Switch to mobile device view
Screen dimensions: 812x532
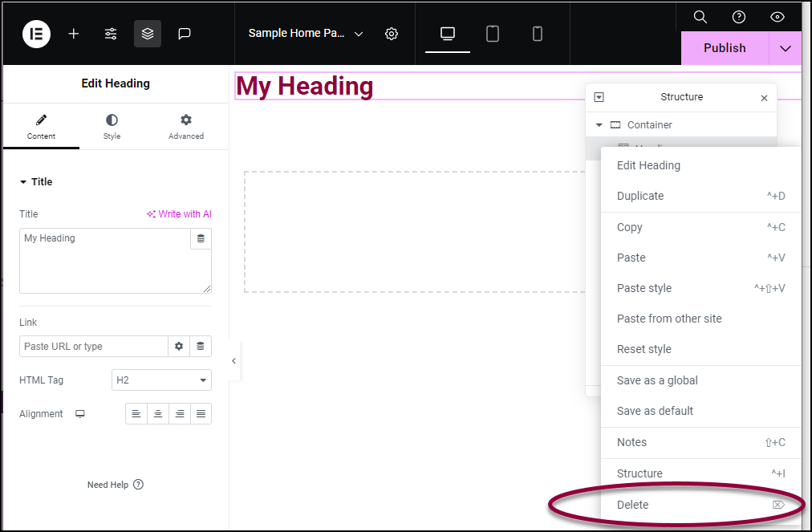pos(538,35)
